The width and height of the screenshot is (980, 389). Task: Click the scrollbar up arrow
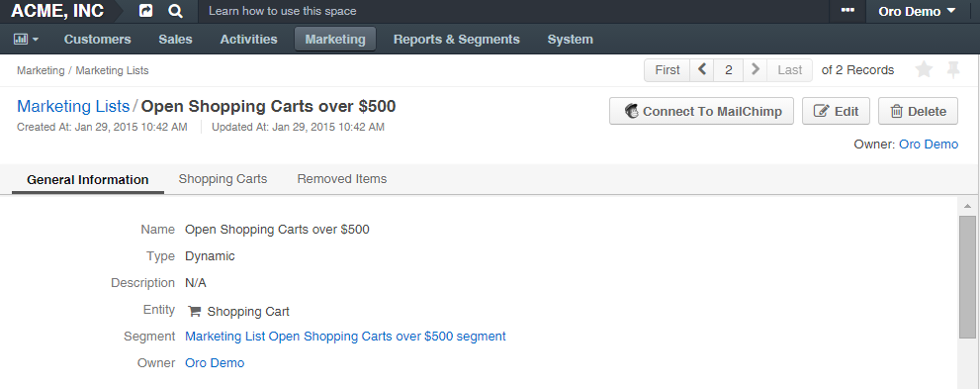967,206
